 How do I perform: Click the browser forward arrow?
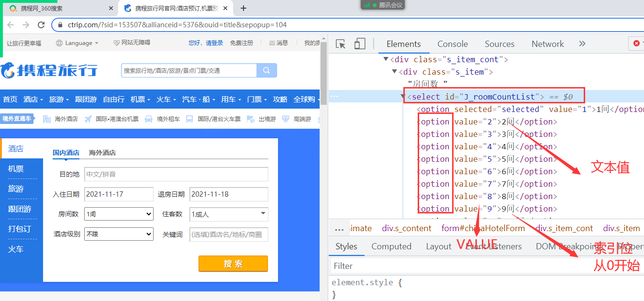[26, 25]
